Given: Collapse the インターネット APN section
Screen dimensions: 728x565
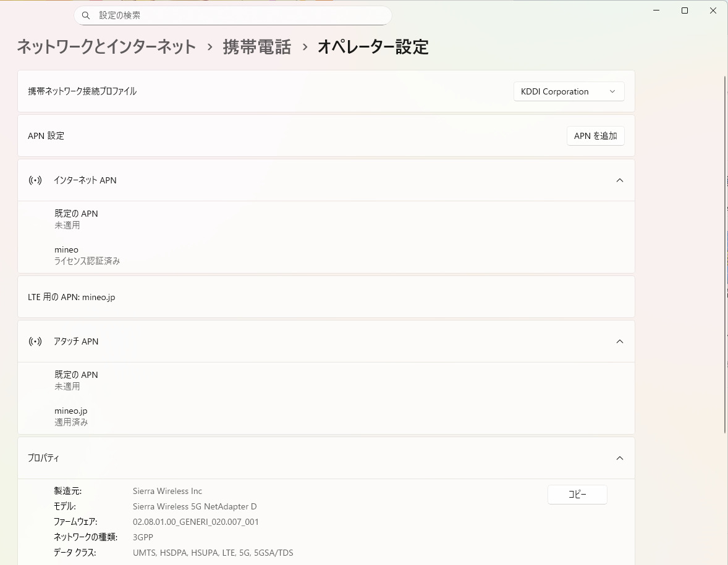Looking at the screenshot, I should 620,180.
